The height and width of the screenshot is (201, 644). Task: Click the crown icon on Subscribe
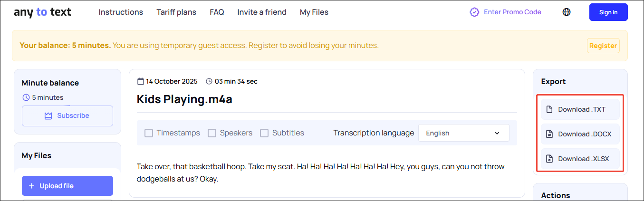pyautogui.click(x=48, y=115)
